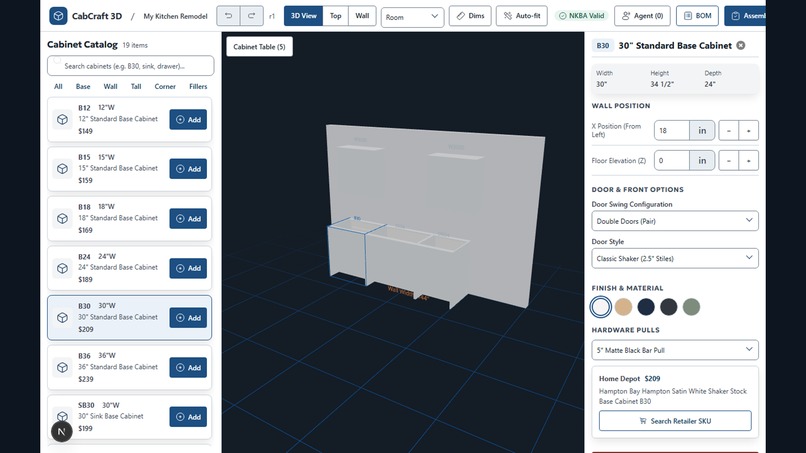Screen dimensions: 806x453
Task: Filter catalog by Tall cabinets
Action: [x=136, y=86]
